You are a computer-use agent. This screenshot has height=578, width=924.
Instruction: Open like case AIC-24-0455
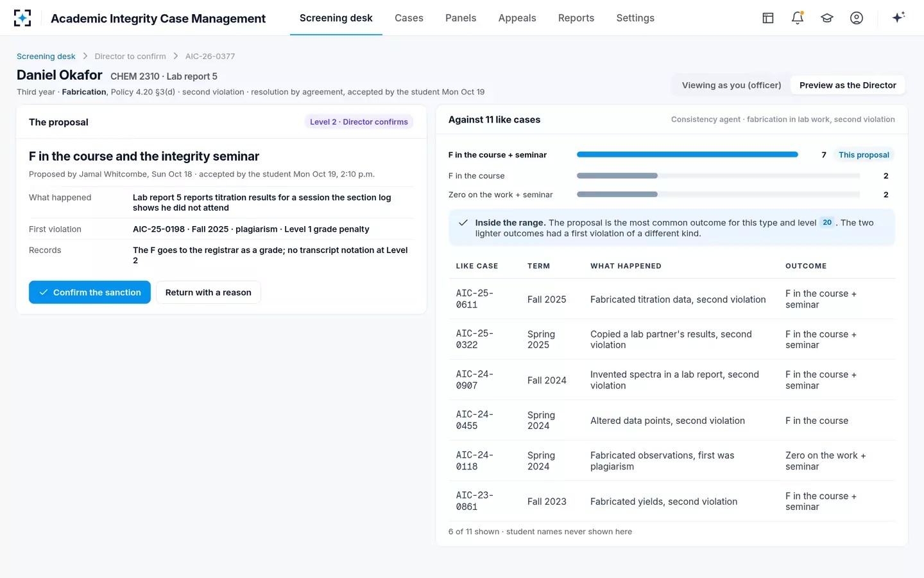(x=475, y=420)
